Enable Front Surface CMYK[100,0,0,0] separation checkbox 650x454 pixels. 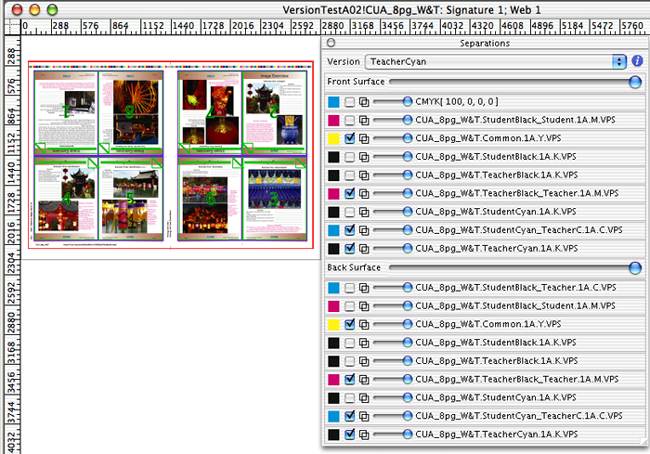click(349, 102)
